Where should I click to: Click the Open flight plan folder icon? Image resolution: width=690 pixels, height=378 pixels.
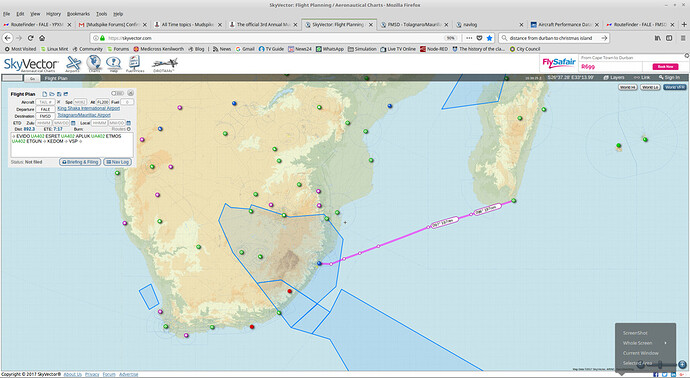click(51, 94)
